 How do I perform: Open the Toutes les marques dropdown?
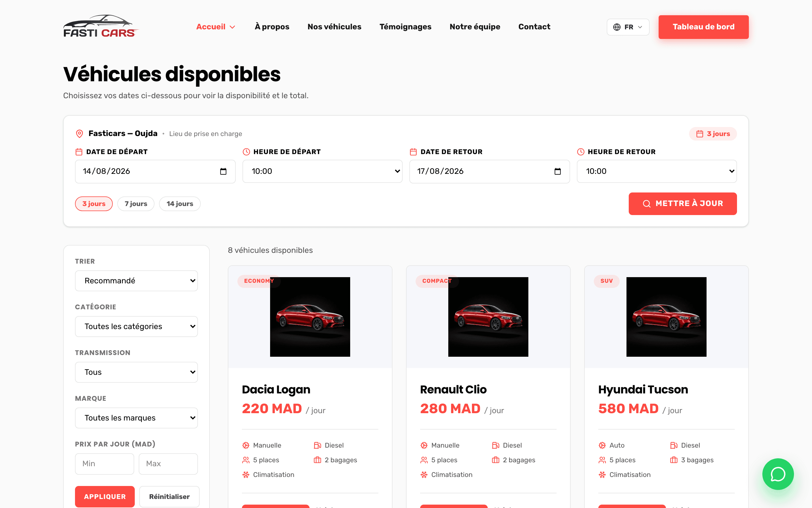[x=136, y=418]
